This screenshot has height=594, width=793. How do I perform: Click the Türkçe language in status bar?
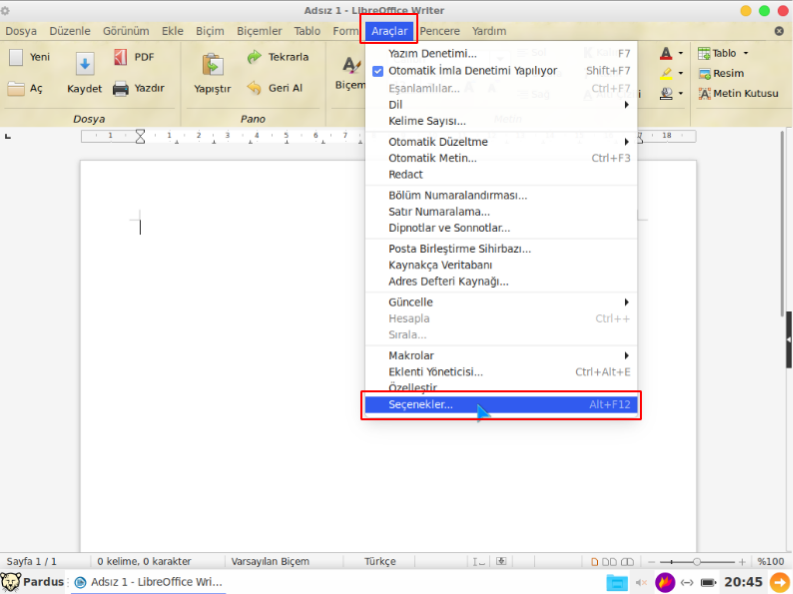[x=380, y=562]
